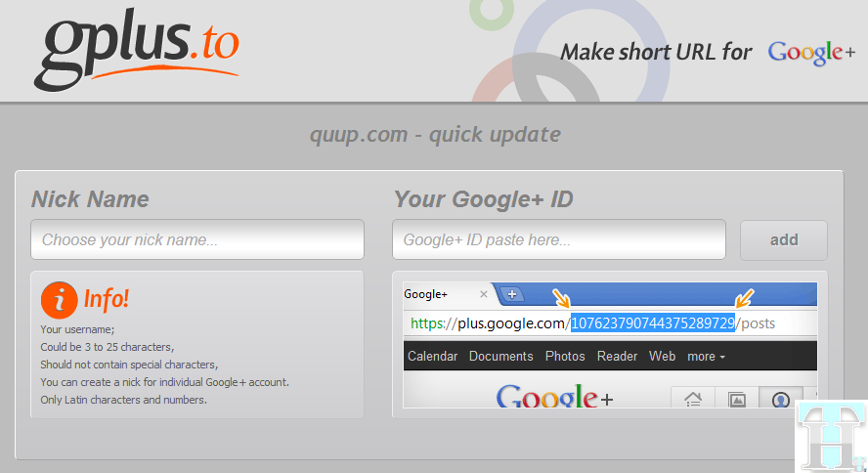Image resolution: width=868 pixels, height=473 pixels.
Task: Click the orange Info icon
Action: pyautogui.click(x=59, y=300)
